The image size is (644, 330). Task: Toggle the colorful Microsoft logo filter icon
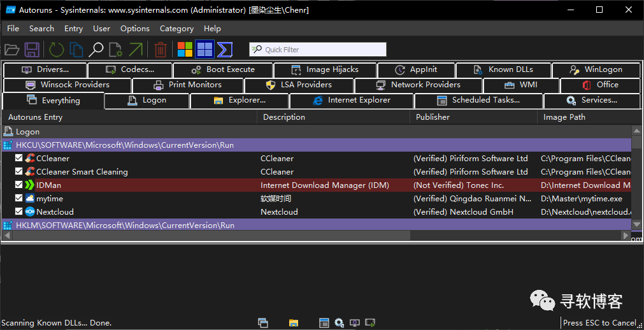(185, 49)
